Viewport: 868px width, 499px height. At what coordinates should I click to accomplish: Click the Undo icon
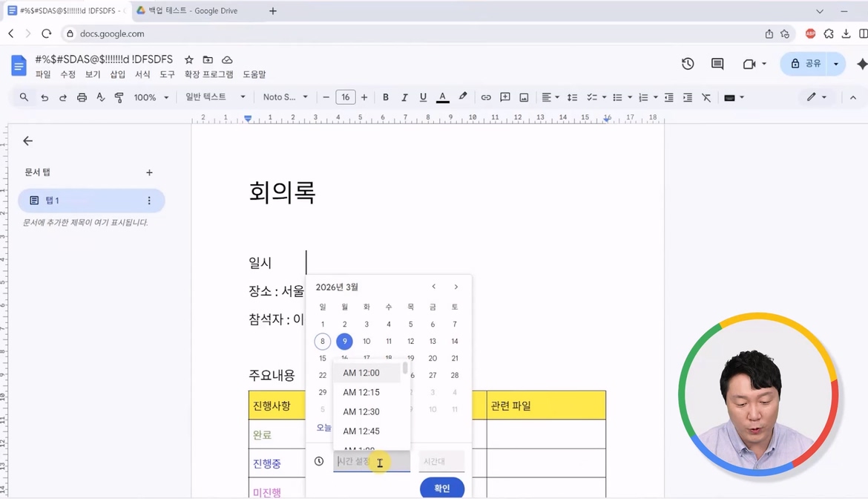(45, 97)
